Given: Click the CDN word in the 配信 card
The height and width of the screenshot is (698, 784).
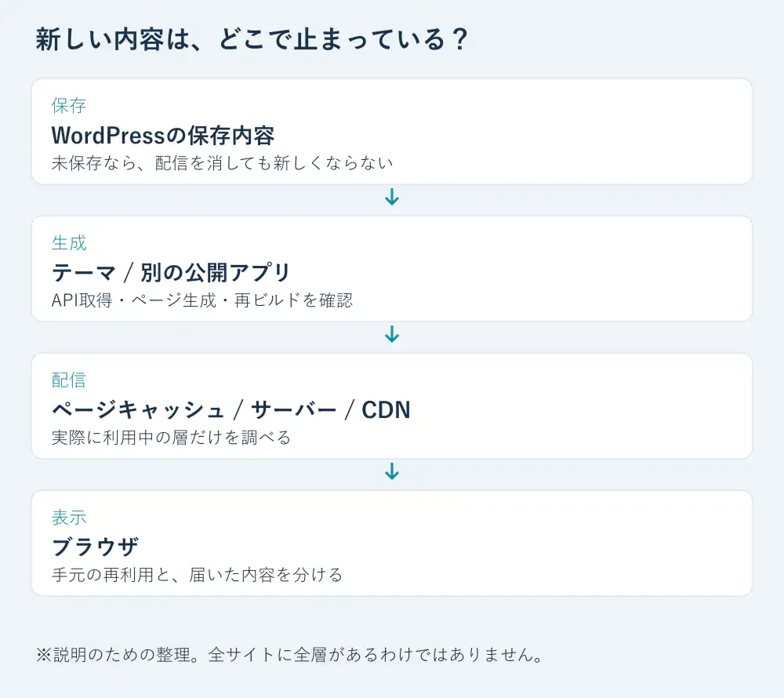Looking at the screenshot, I should [386, 410].
